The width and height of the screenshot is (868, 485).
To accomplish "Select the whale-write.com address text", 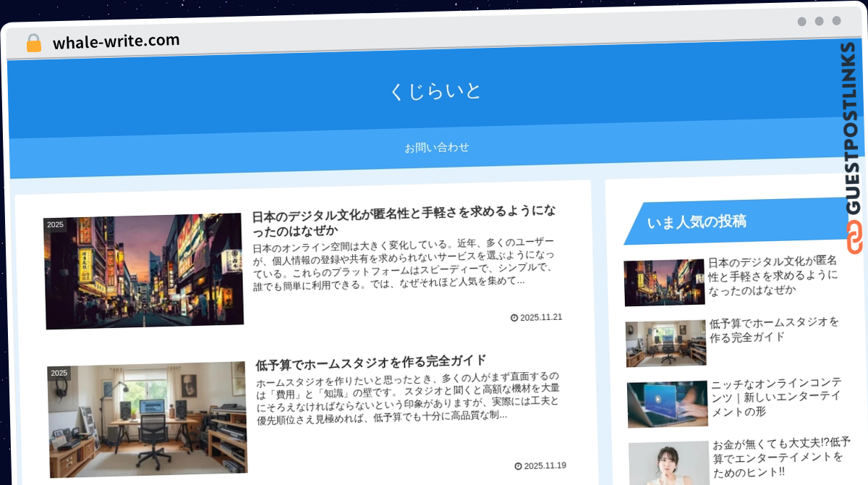I will coord(116,41).
